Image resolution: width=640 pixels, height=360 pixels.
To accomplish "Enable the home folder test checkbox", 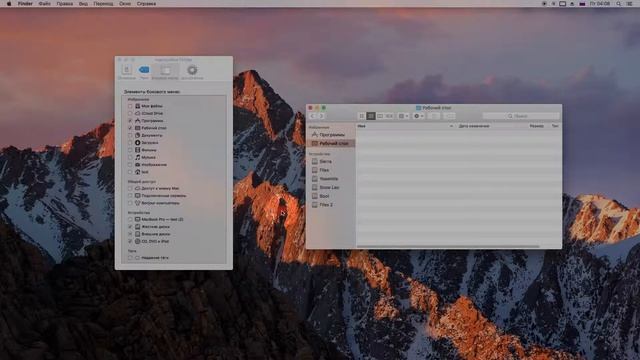I will point(130,172).
